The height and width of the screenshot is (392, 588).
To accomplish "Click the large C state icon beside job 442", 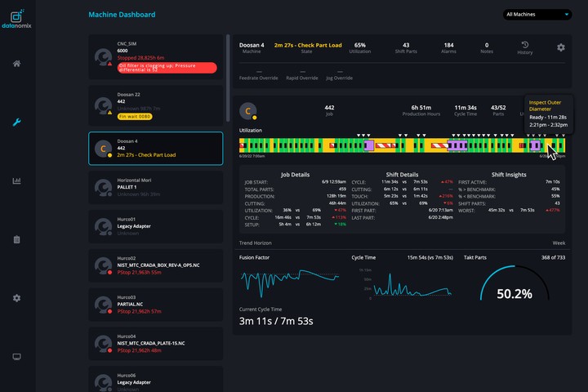I will pyautogui.click(x=248, y=111).
